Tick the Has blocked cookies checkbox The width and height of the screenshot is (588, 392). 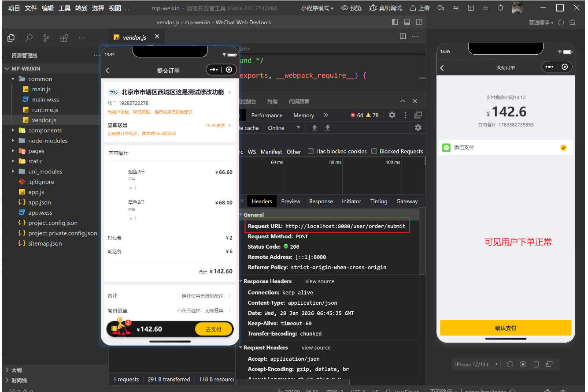(311, 151)
